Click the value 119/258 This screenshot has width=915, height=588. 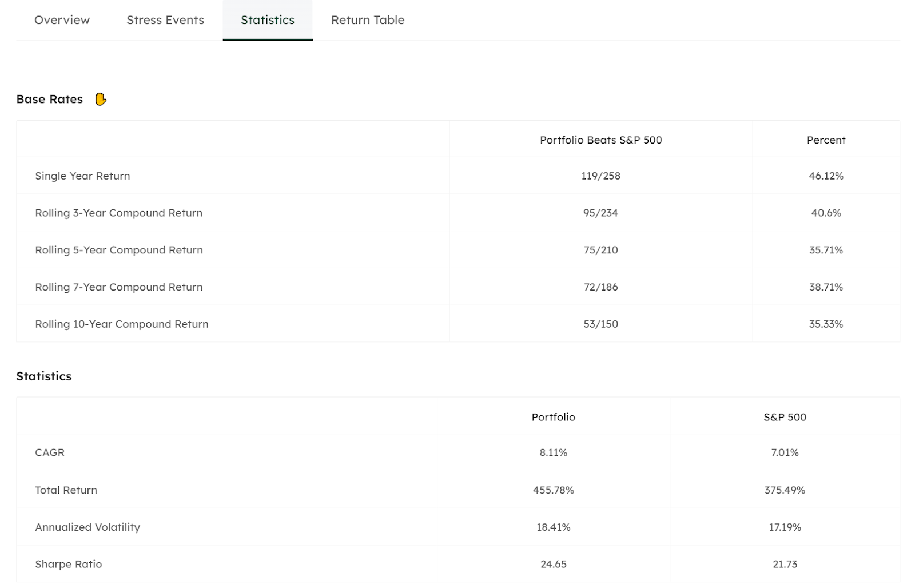click(600, 176)
